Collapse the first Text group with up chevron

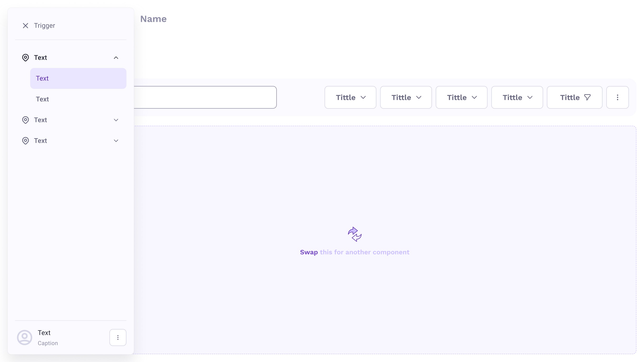116,58
